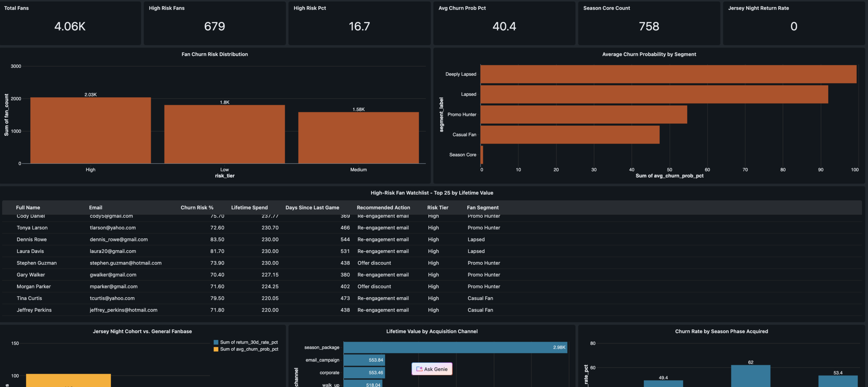Click Churn Rate by Season Phase Acquired title

click(x=722, y=331)
